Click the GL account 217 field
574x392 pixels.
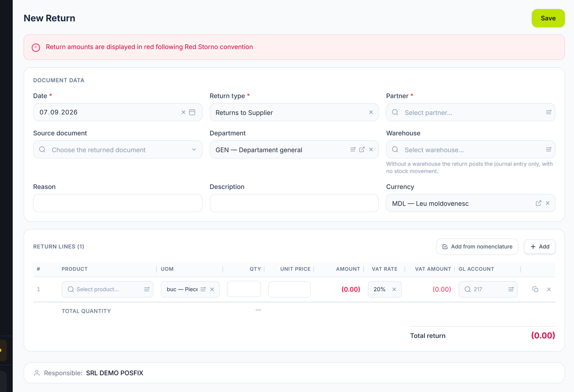pos(488,289)
